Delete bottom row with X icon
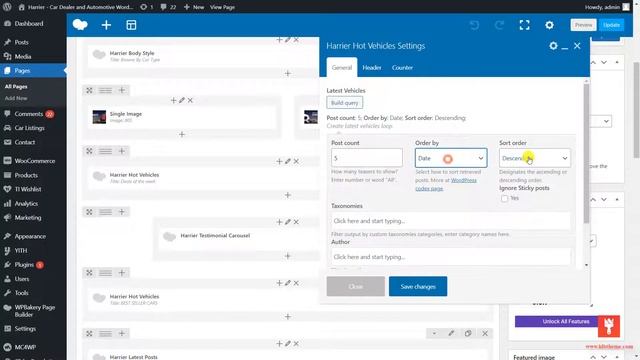The height and width of the screenshot is (360, 640). click(x=485, y=333)
